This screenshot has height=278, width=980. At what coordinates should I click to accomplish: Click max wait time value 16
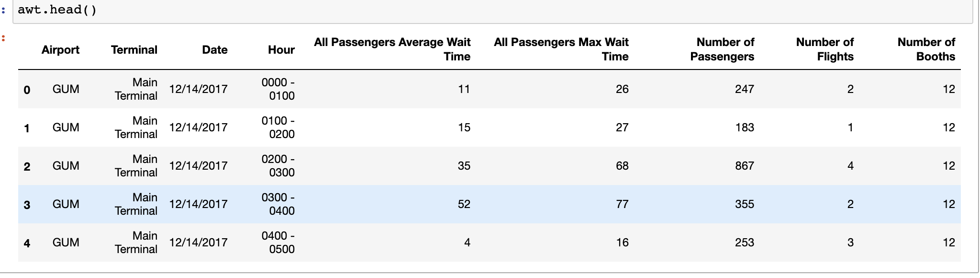pos(622,243)
